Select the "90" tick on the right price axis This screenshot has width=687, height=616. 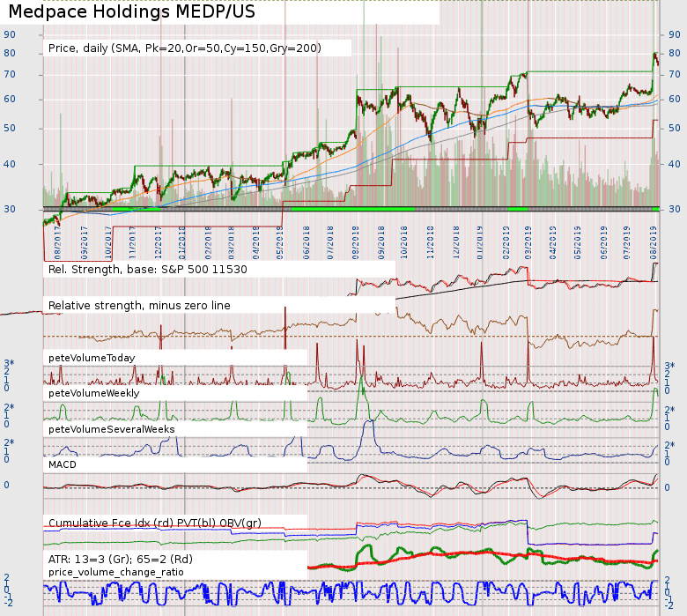tap(675, 34)
